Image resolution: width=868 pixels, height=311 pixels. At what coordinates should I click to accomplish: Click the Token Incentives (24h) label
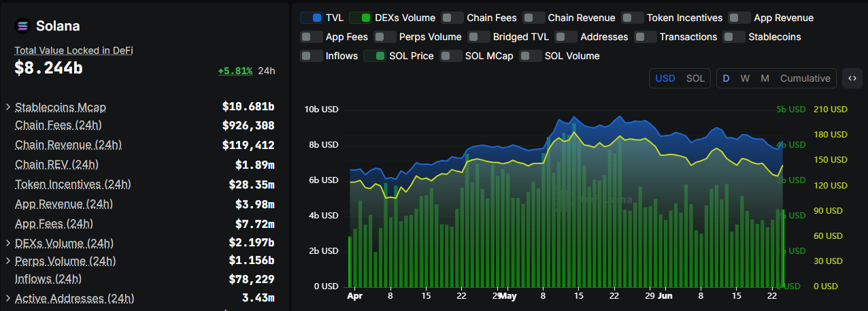73,184
